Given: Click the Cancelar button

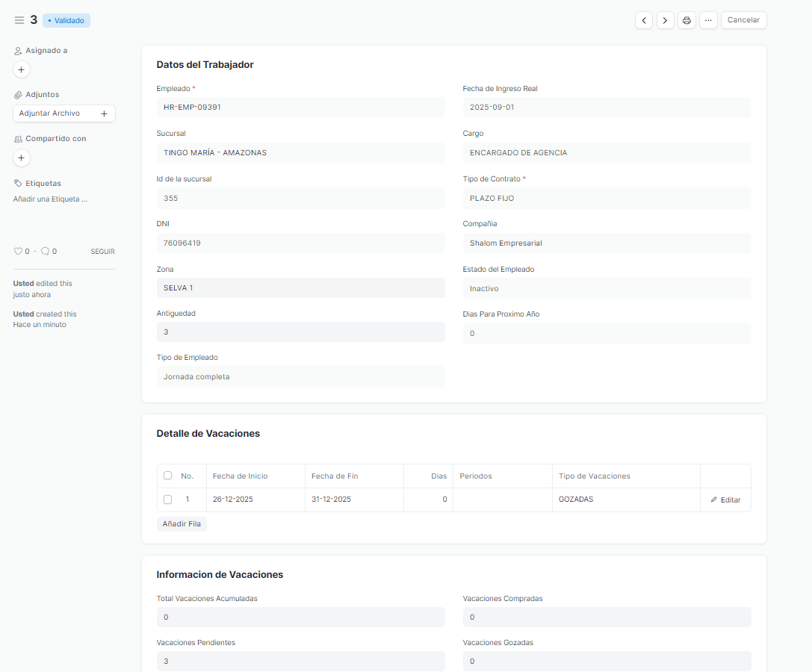Looking at the screenshot, I should click(743, 20).
